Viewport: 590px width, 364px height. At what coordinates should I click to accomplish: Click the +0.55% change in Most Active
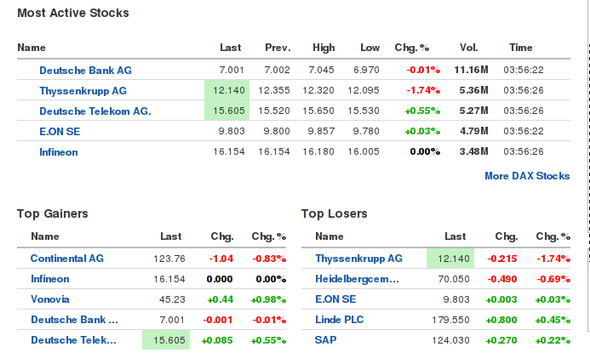point(422,111)
